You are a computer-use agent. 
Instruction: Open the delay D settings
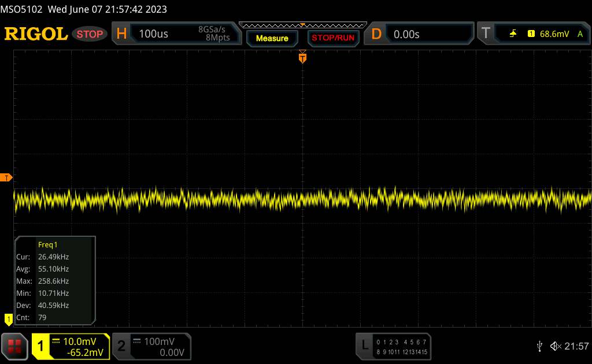(376, 34)
